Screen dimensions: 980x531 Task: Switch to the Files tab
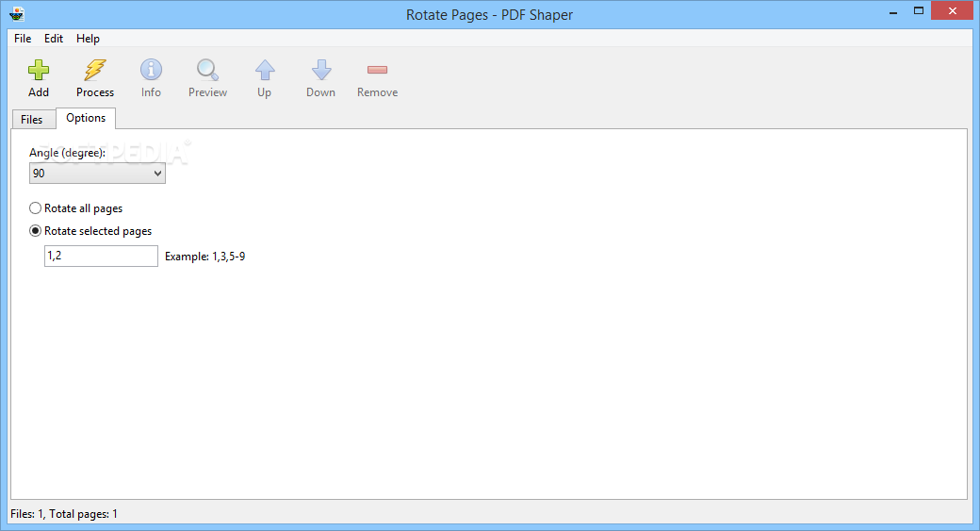pyautogui.click(x=32, y=120)
